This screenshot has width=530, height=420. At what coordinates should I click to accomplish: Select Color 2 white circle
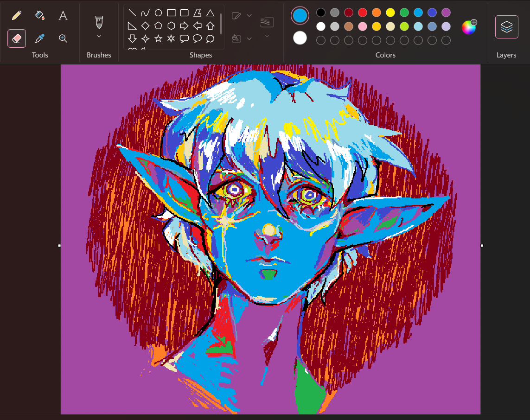point(300,38)
